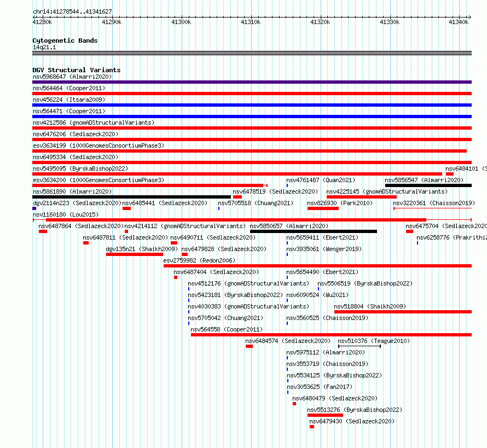Click nsv3220361 (Chaisson2019) variant label
The width and height of the screenshot is (487, 448).
[434, 203]
